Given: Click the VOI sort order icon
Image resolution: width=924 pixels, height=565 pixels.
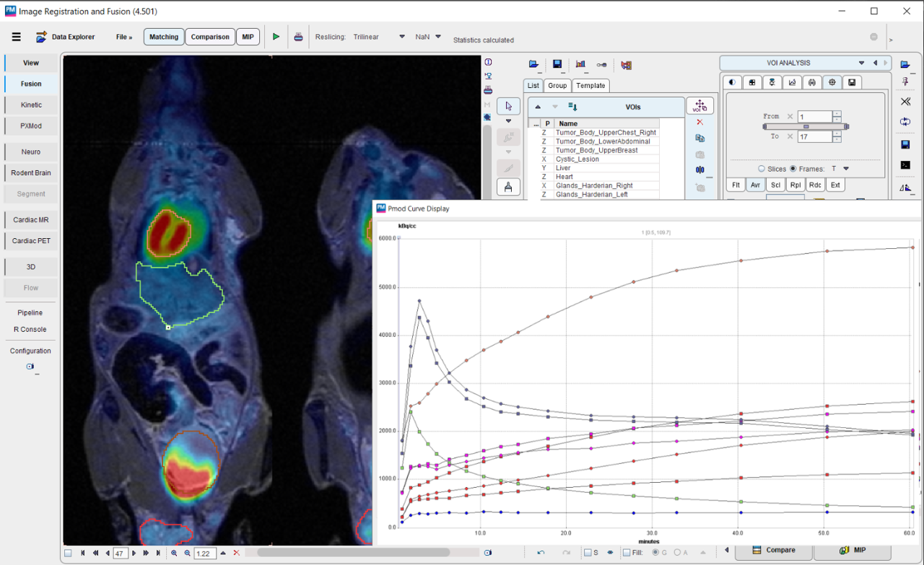Looking at the screenshot, I should [x=572, y=107].
